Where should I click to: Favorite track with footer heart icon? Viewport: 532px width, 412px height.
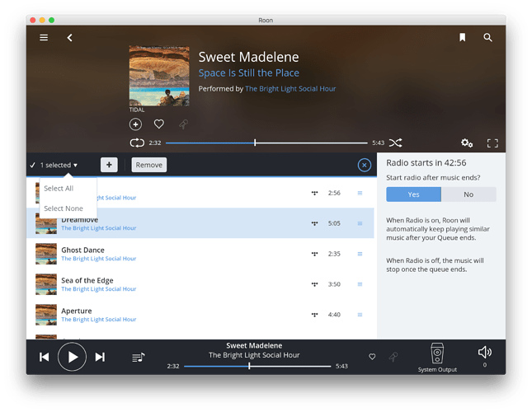[x=372, y=357]
